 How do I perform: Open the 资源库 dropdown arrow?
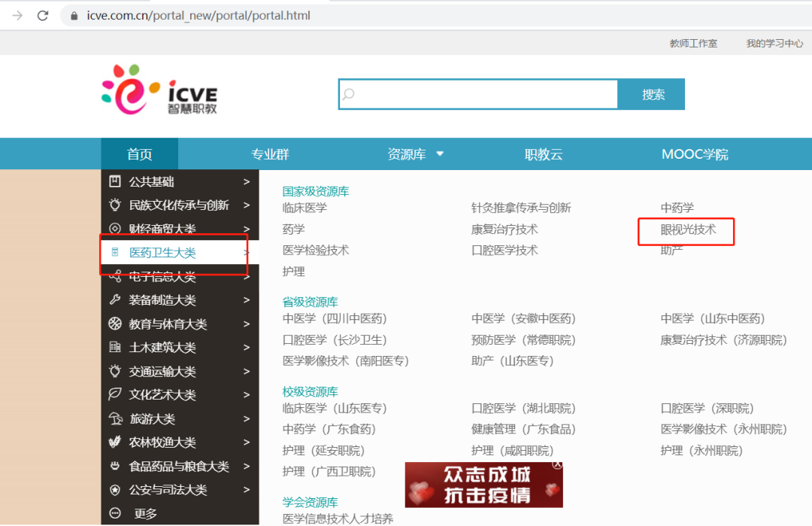point(440,154)
